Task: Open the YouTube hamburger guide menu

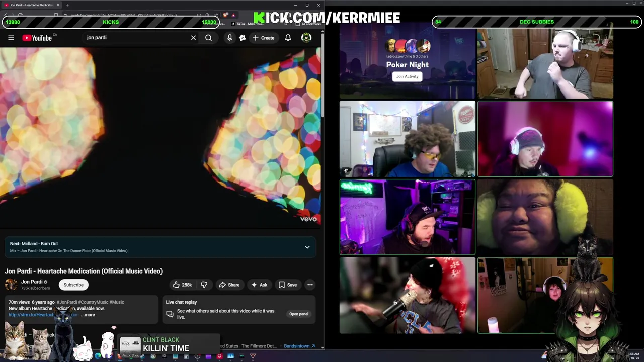Action: click(x=11, y=38)
